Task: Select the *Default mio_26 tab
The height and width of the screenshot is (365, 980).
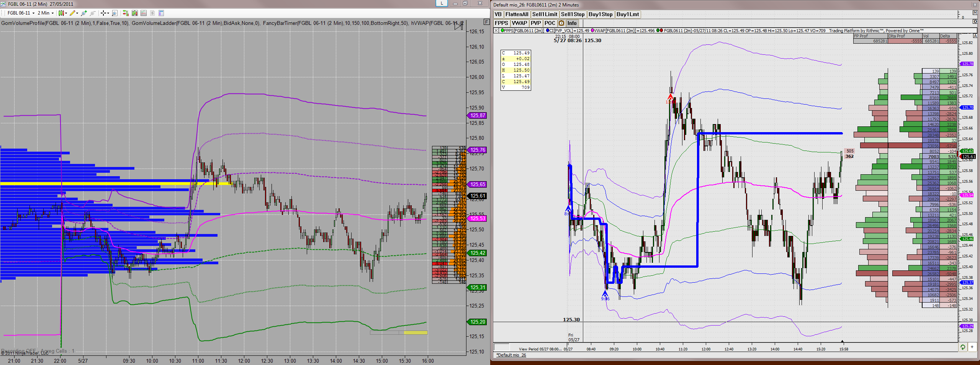Action: pyautogui.click(x=512, y=355)
